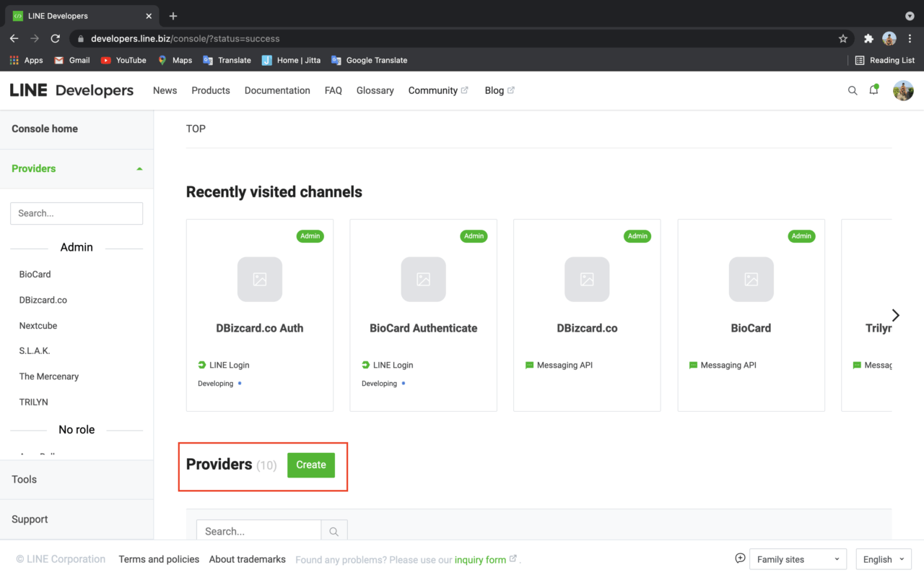
Task: Open the DBizcard.co Auth channel card
Action: point(260,315)
